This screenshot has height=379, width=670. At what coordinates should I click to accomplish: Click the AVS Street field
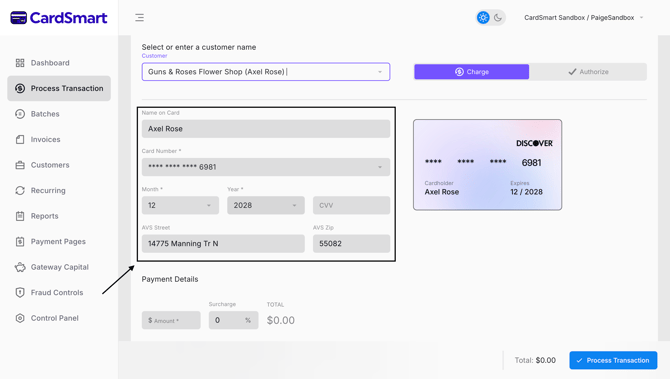[x=223, y=244]
